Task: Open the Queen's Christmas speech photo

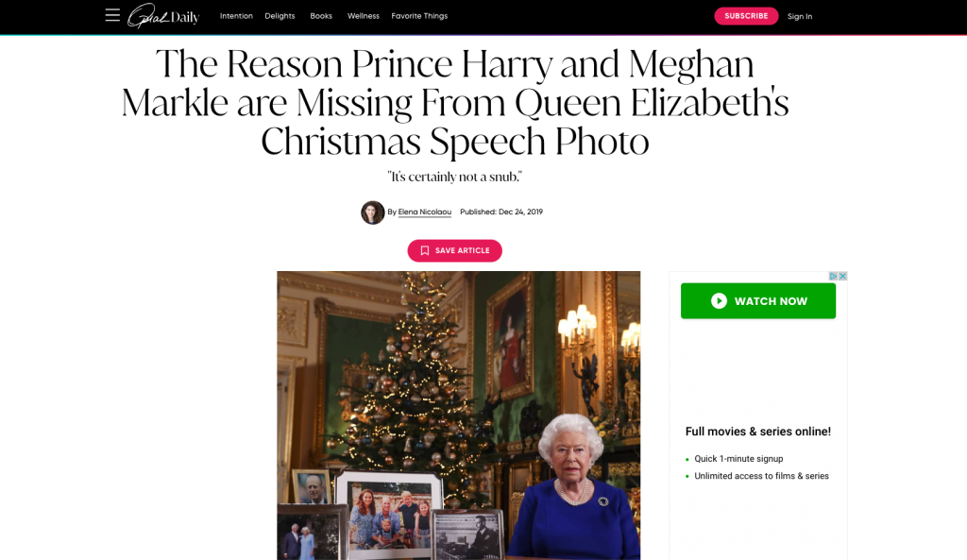Action: [x=458, y=416]
